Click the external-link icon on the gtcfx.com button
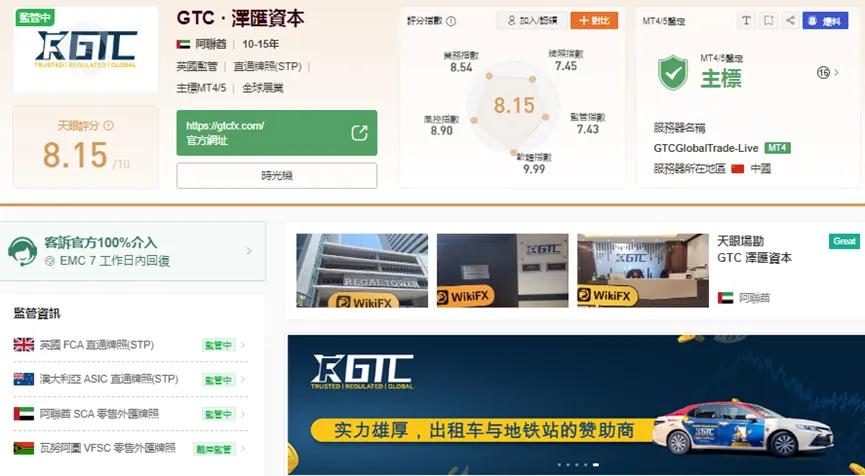The width and height of the screenshot is (865, 476). 359,133
